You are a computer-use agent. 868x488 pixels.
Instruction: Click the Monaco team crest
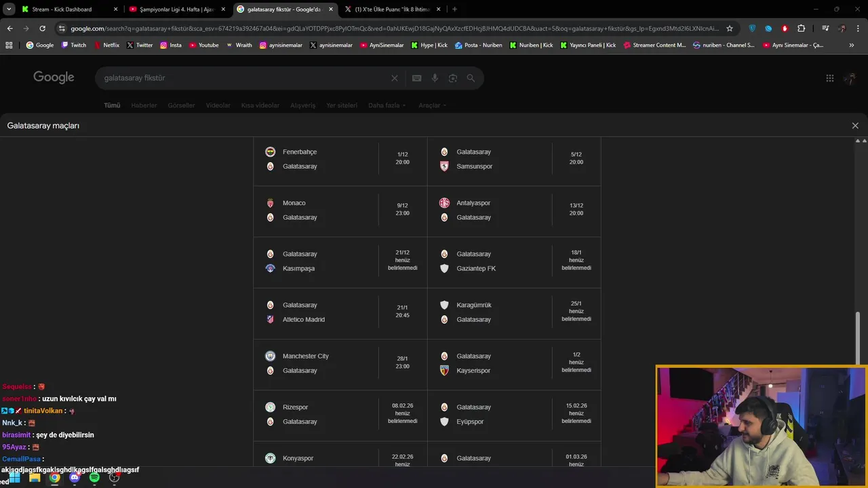(270, 203)
